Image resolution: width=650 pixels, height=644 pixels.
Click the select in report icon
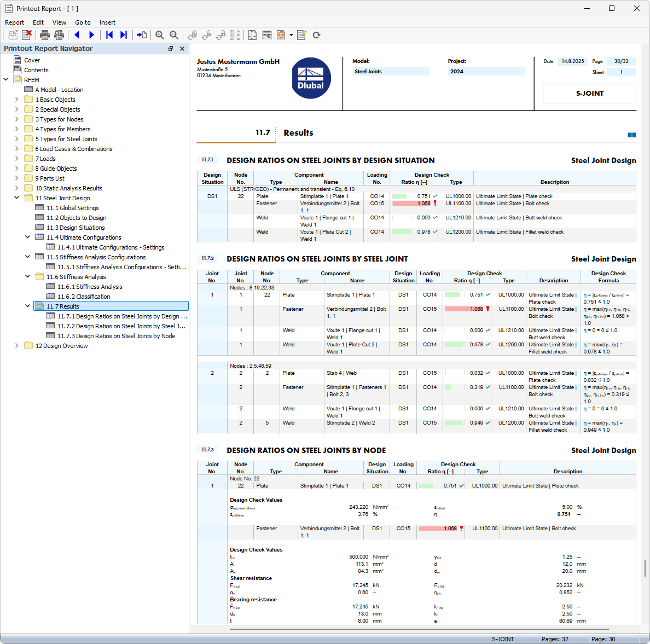267,35
